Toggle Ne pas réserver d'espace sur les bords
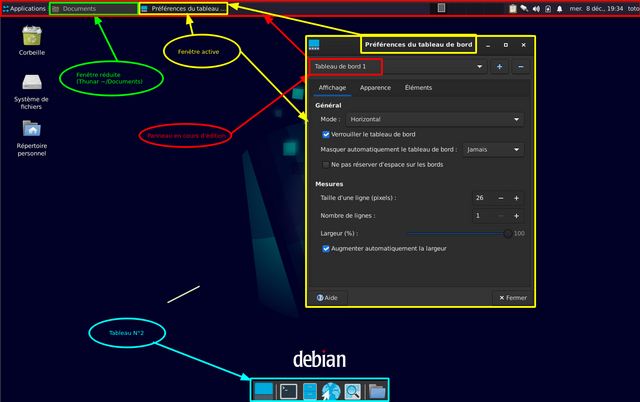Viewport: 640px width, 402px height. coord(326,165)
